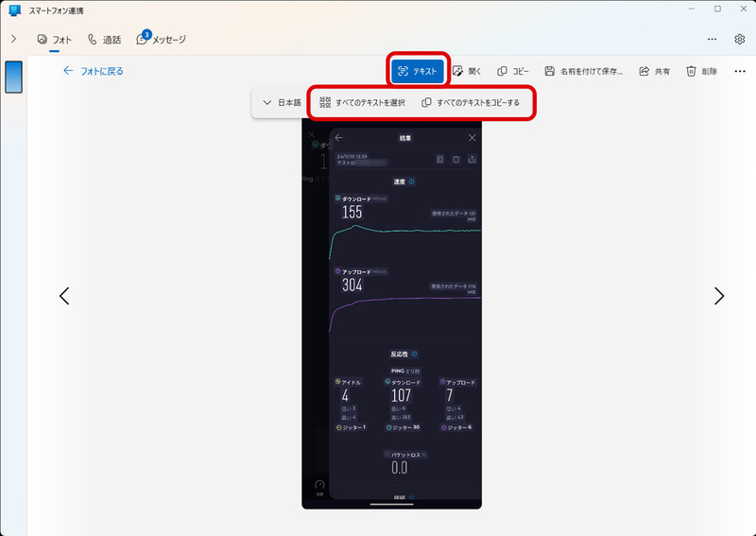Click the displayed speed test screenshot image
This screenshot has width=756, height=536.
pos(391,314)
